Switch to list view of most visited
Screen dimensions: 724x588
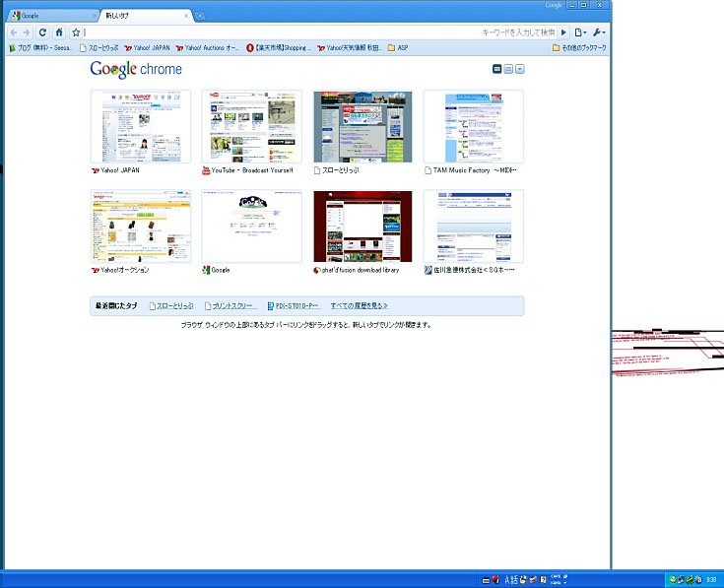coord(508,69)
